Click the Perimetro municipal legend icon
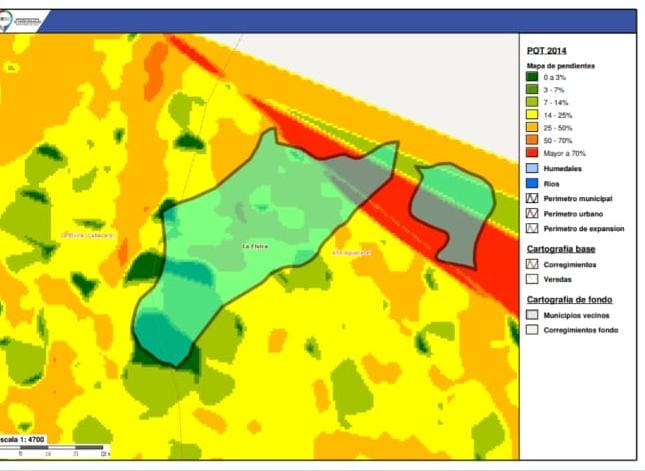 point(532,198)
